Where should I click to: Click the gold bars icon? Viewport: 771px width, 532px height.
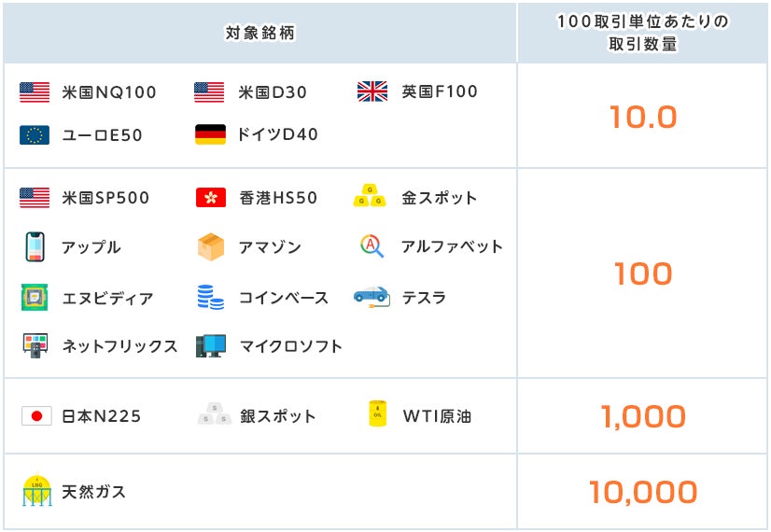pos(371,197)
